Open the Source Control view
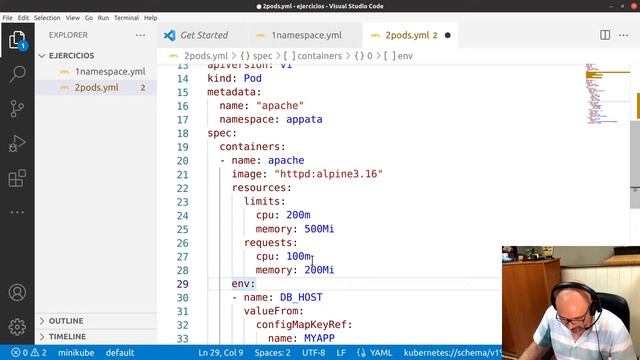 (x=17, y=109)
